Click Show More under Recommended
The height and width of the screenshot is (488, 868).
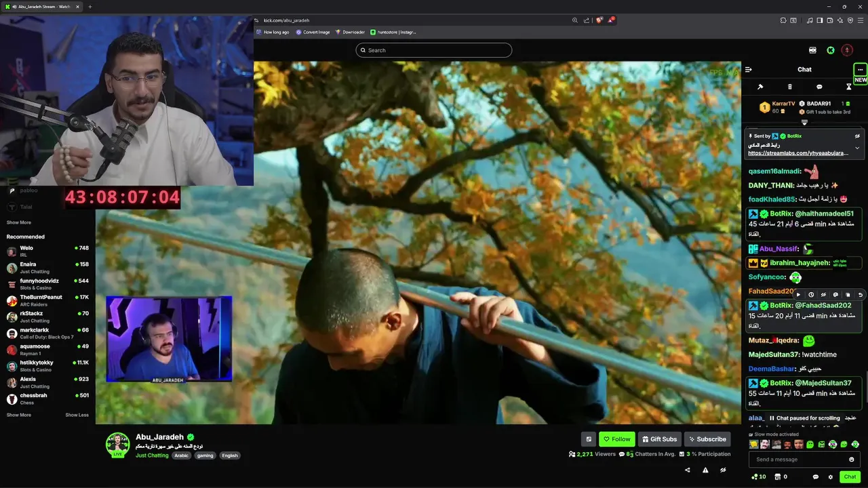click(18, 415)
